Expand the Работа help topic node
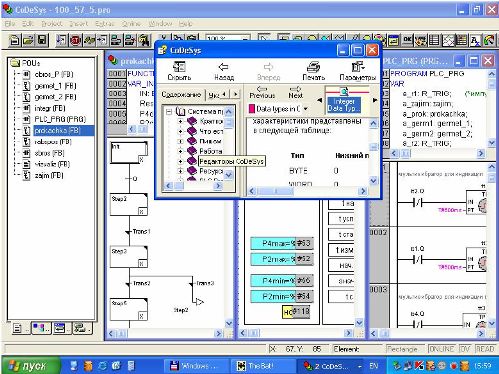The width and height of the screenshot is (499, 374). point(180,151)
